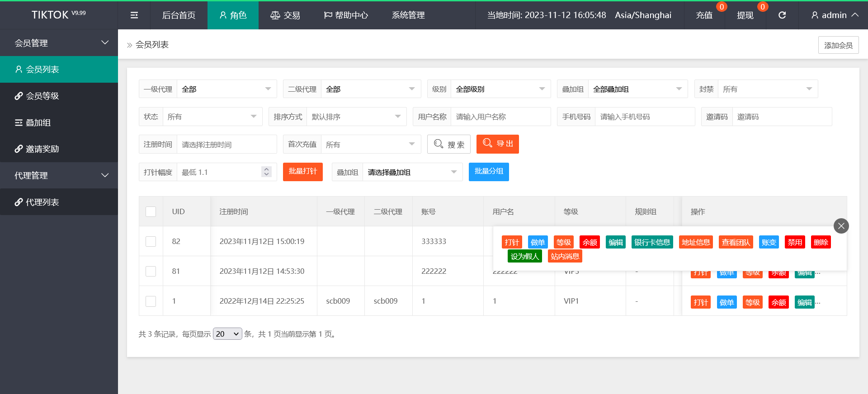Switch to the 交易 top navigation tab

click(x=285, y=15)
